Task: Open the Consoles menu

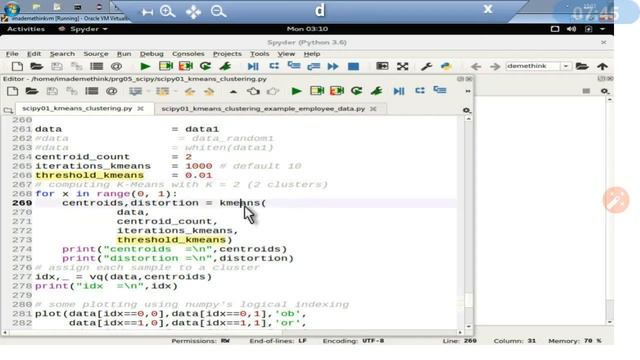Action: [188, 54]
